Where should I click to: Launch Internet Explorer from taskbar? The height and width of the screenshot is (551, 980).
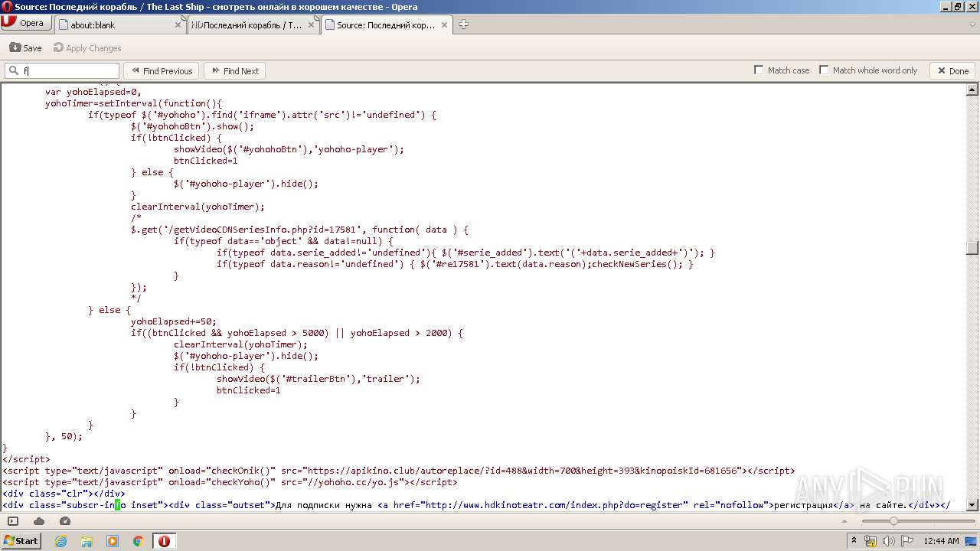point(60,541)
